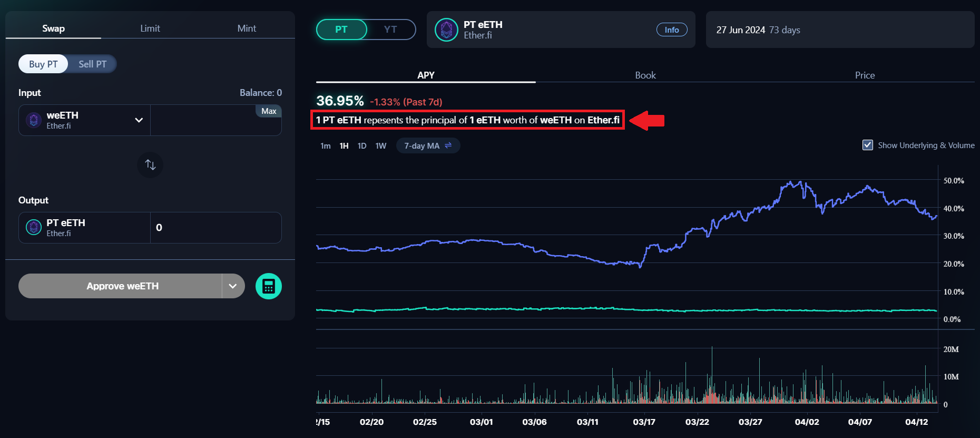Open the Limit tab
The image size is (980, 438).
tap(150, 28)
